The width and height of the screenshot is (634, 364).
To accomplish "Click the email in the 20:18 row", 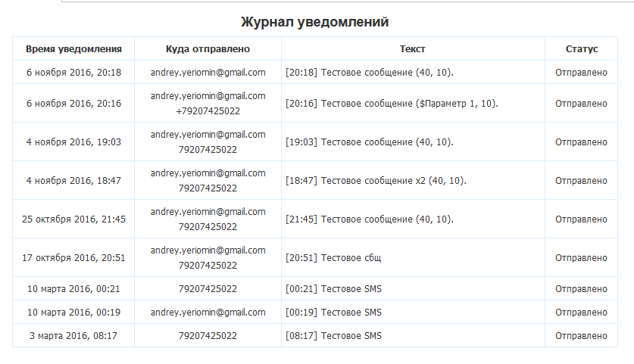I will (208, 73).
